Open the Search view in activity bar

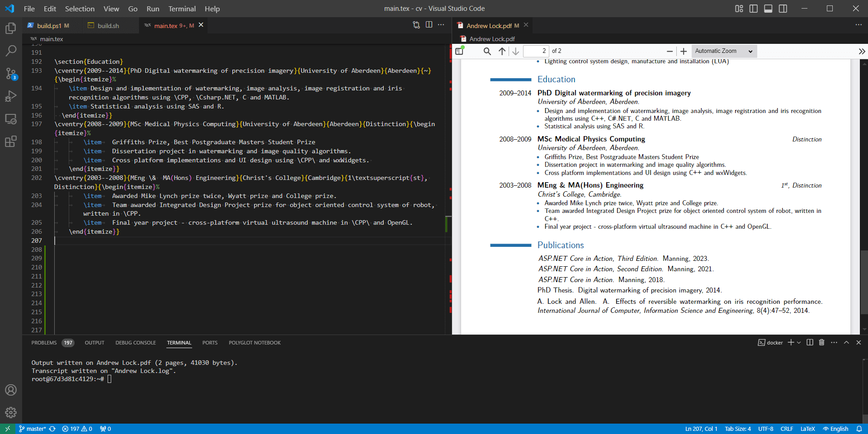coord(11,51)
